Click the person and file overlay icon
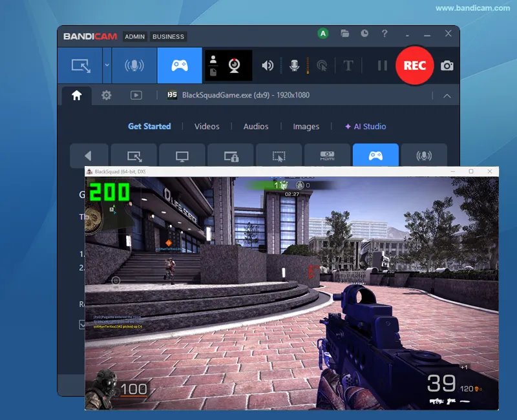 (x=213, y=66)
